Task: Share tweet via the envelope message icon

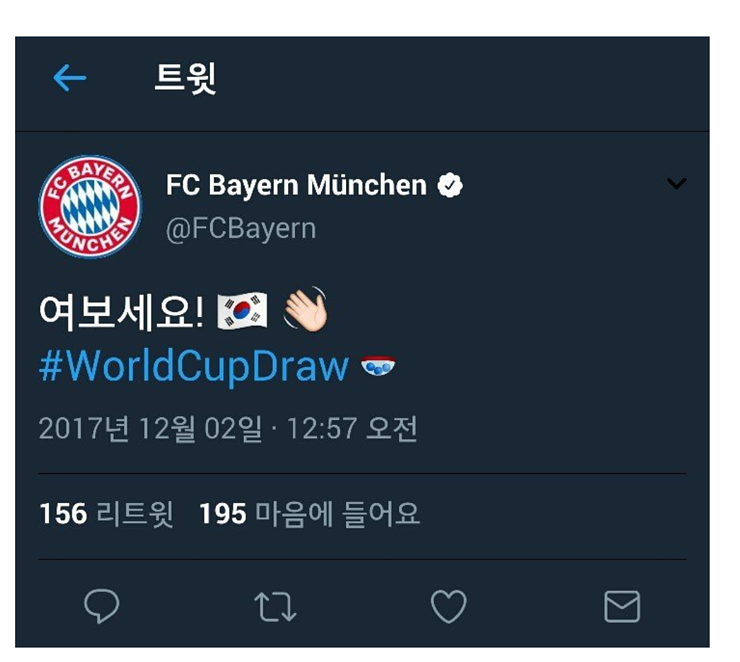Action: pyautogui.click(x=622, y=606)
